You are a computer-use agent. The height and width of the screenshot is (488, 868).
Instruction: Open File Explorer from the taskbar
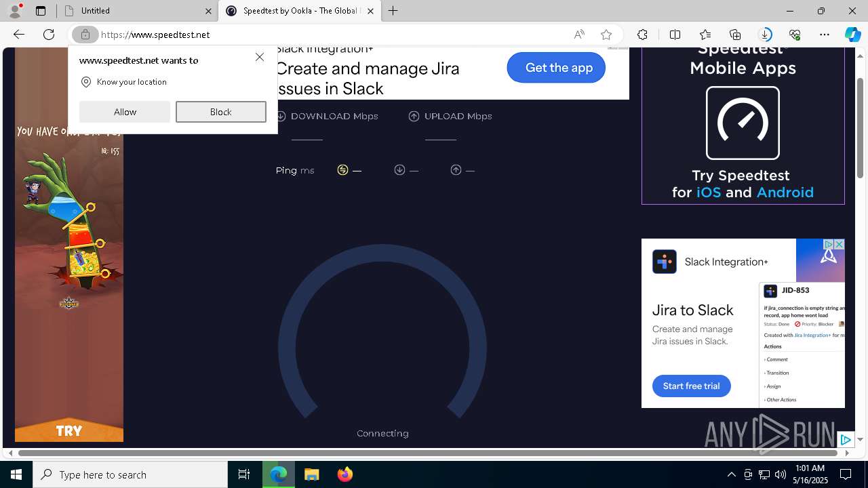click(311, 474)
